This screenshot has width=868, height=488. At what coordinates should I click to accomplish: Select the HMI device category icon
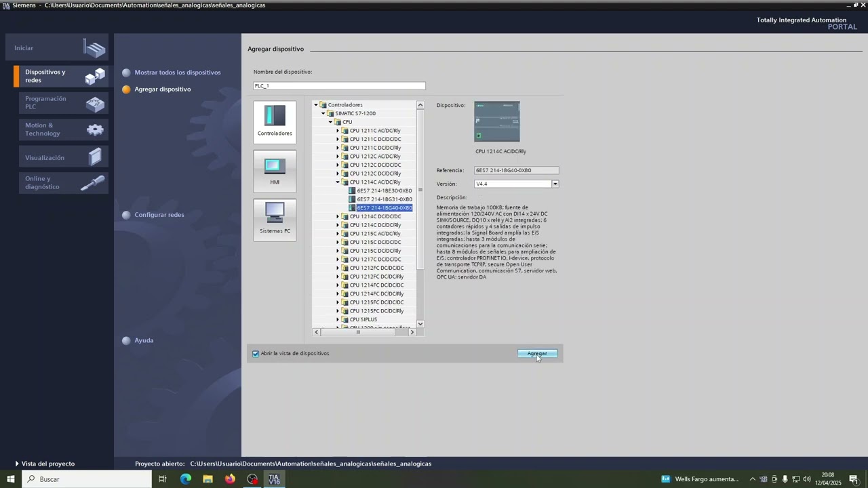pos(275,171)
